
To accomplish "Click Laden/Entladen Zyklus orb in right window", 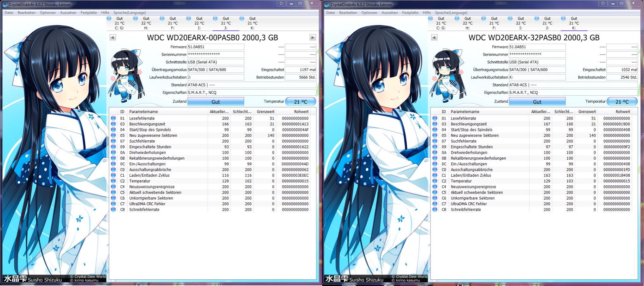I will tap(435, 175).
